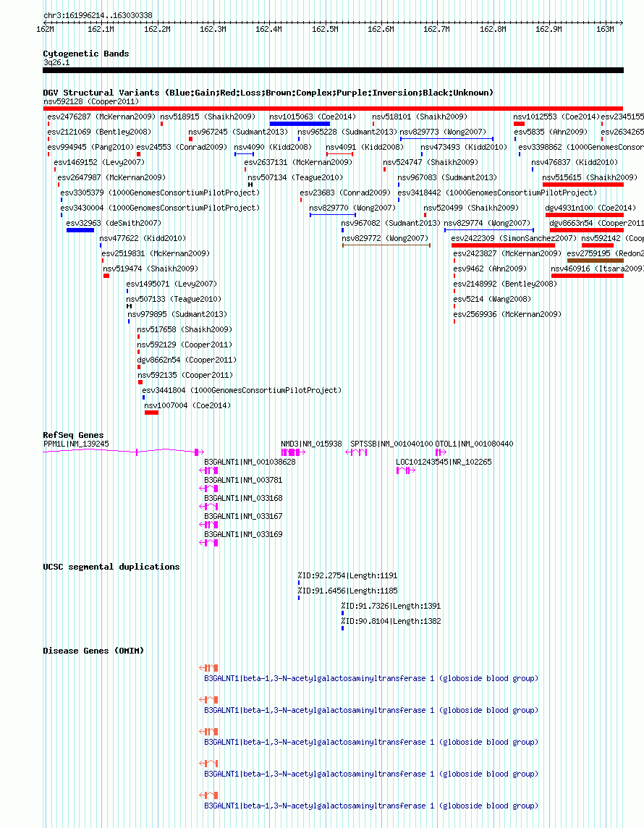Select %ID:91.7326|Length:1391 duplication
This screenshot has height=828, width=644.
pyautogui.click(x=391, y=607)
